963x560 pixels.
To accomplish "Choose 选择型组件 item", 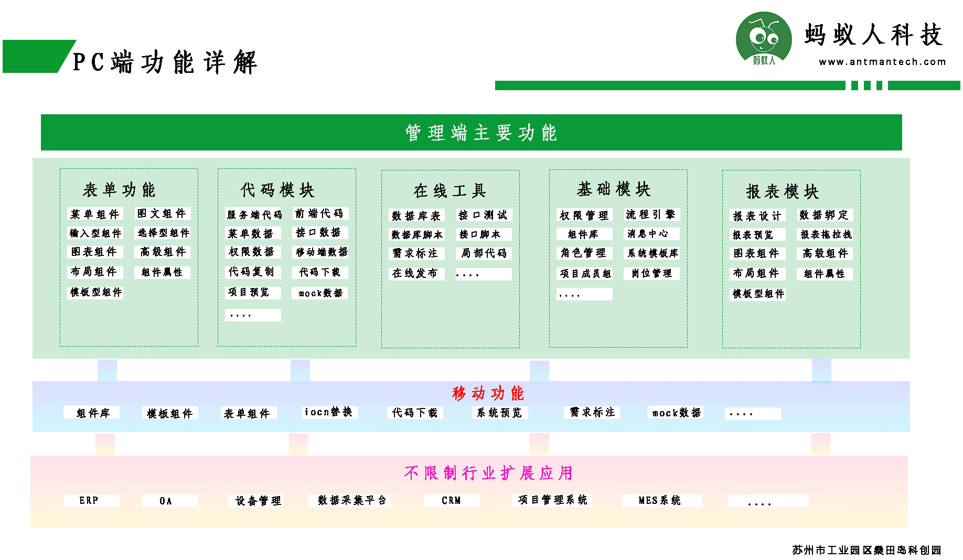I will tap(163, 232).
